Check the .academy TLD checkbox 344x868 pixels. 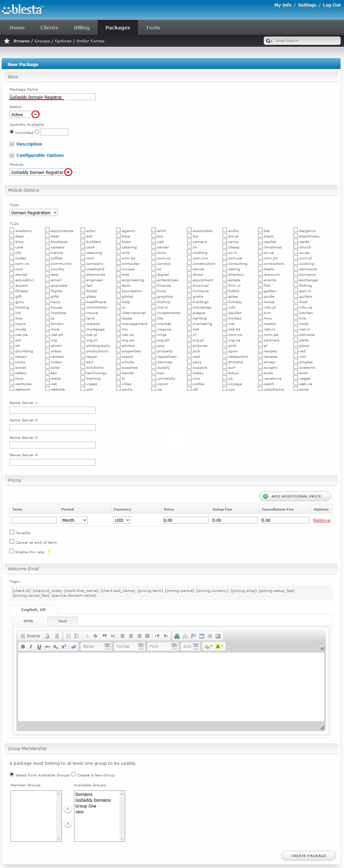pyautogui.click(x=12, y=230)
